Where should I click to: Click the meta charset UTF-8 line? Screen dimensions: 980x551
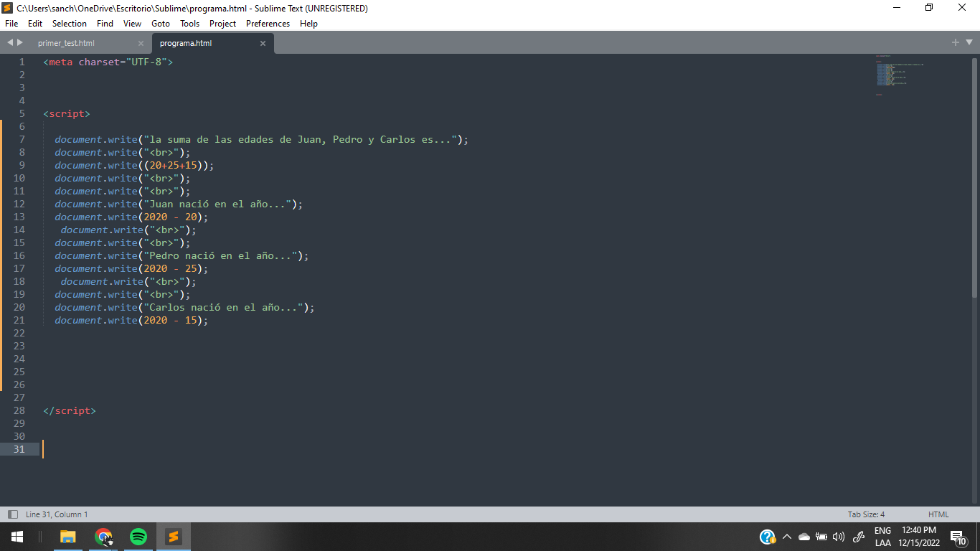tap(108, 62)
